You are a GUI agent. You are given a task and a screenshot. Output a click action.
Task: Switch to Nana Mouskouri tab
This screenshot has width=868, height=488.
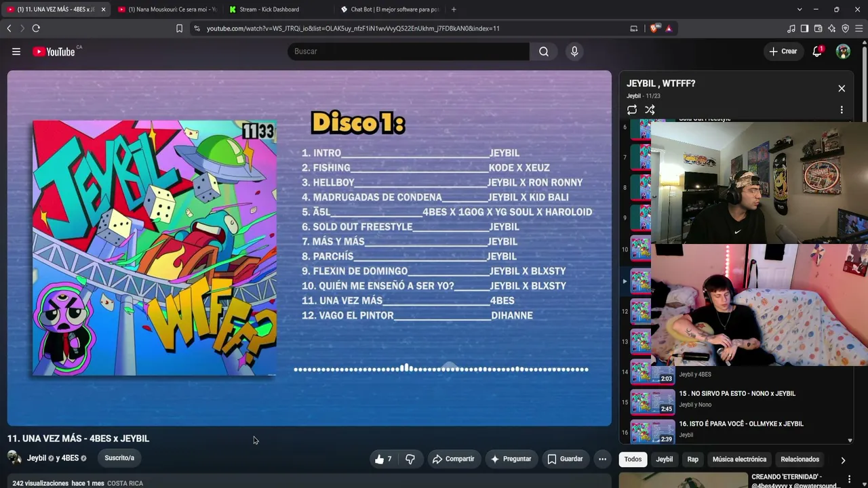pos(167,9)
